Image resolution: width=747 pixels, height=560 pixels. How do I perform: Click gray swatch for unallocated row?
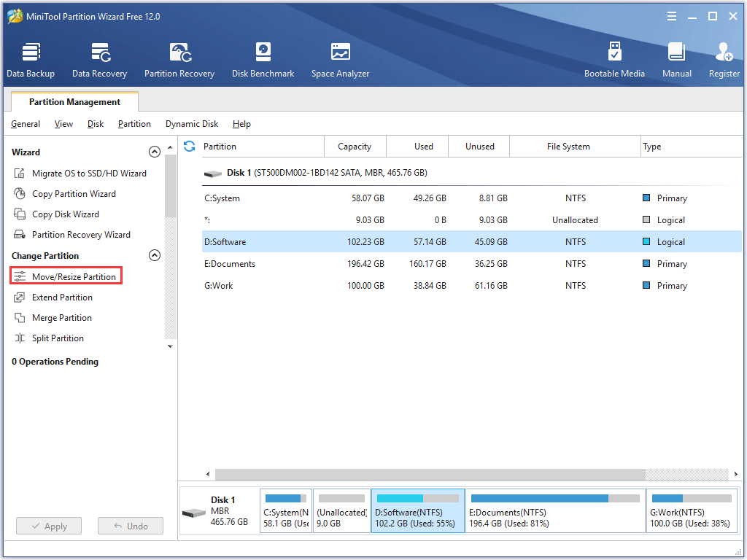click(x=646, y=219)
